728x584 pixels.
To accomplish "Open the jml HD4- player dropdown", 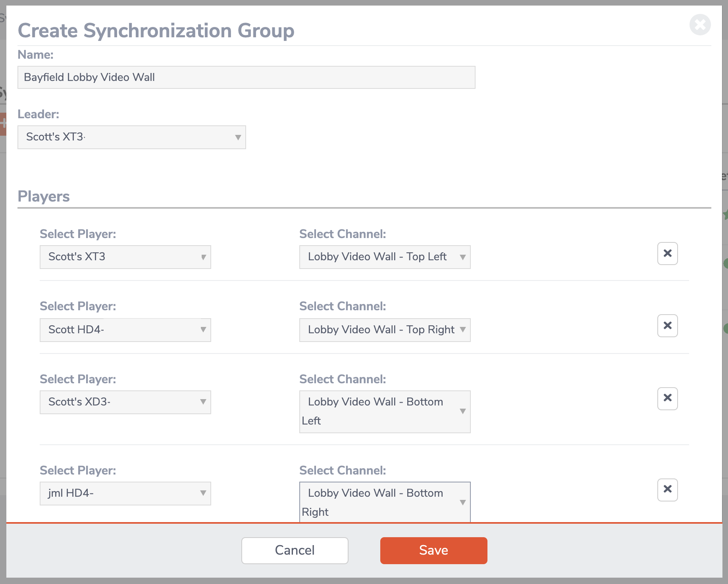I will (x=125, y=494).
